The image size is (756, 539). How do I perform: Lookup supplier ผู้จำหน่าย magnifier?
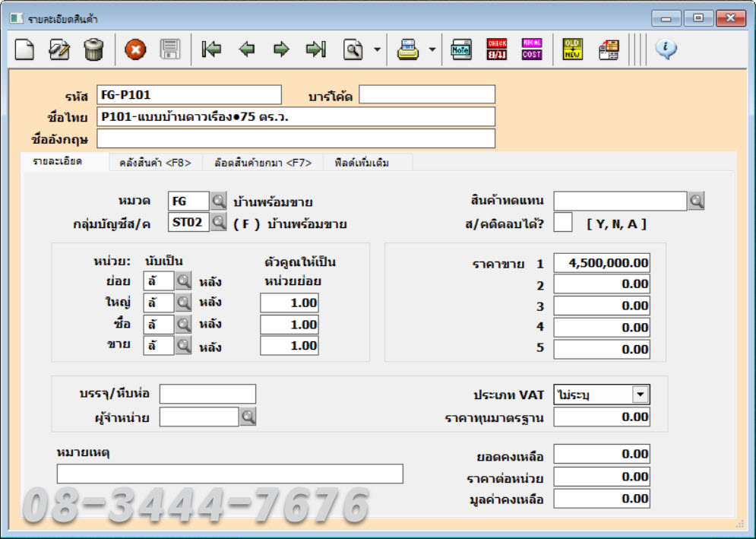248,417
